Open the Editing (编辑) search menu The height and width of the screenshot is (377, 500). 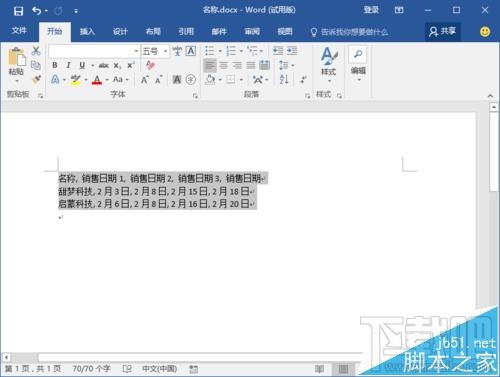click(358, 64)
